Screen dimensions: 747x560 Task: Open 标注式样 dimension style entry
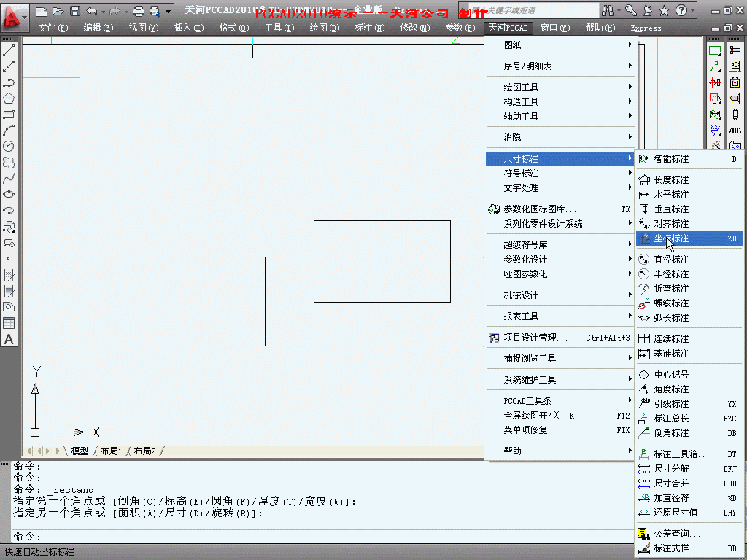tap(689, 548)
